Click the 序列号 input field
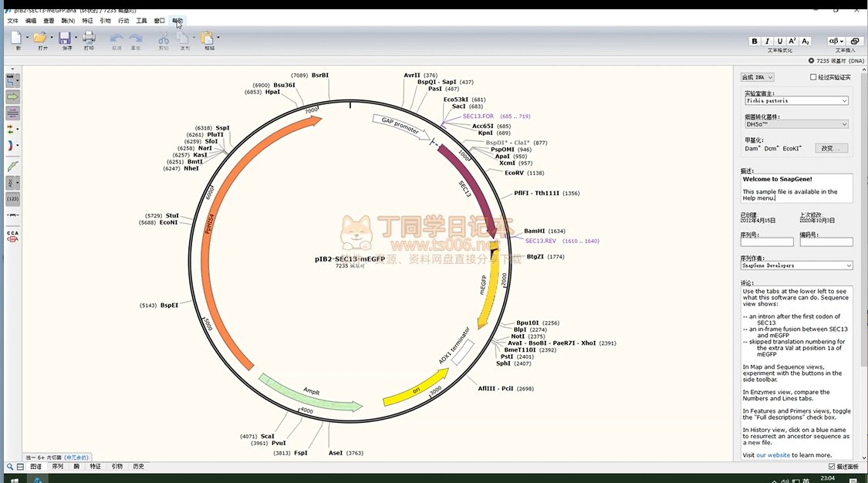The width and height of the screenshot is (868, 483). [766, 242]
